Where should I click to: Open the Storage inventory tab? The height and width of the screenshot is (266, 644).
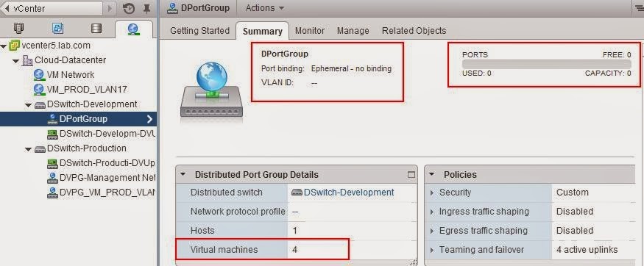click(x=96, y=28)
